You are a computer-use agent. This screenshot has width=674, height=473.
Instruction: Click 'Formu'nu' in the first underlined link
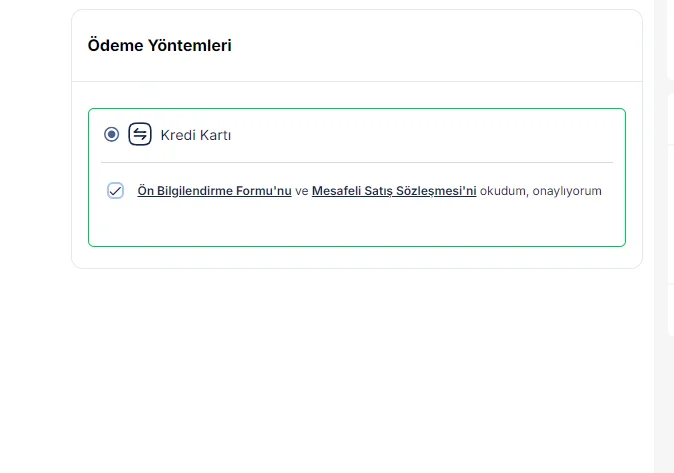(x=264, y=190)
